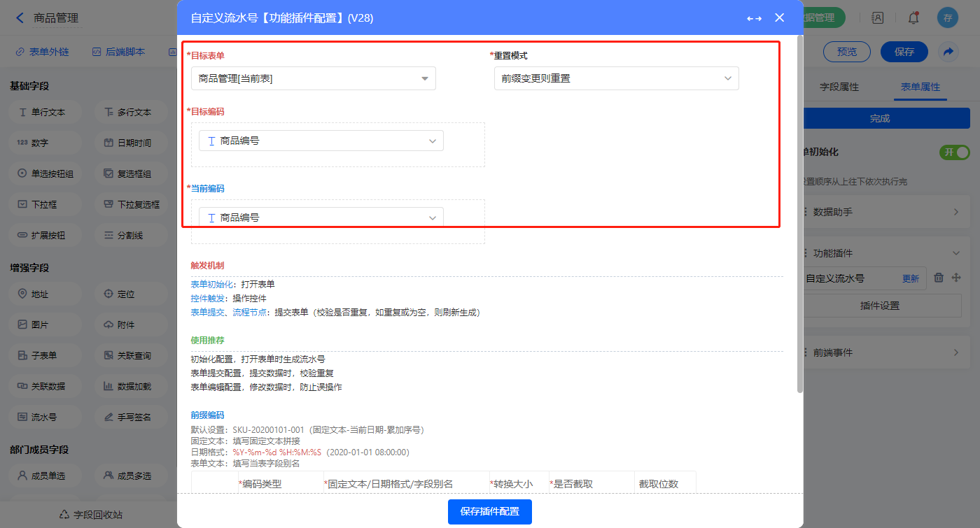Open 字段回收站 at the bottom left
The image size is (980, 528).
click(x=91, y=515)
